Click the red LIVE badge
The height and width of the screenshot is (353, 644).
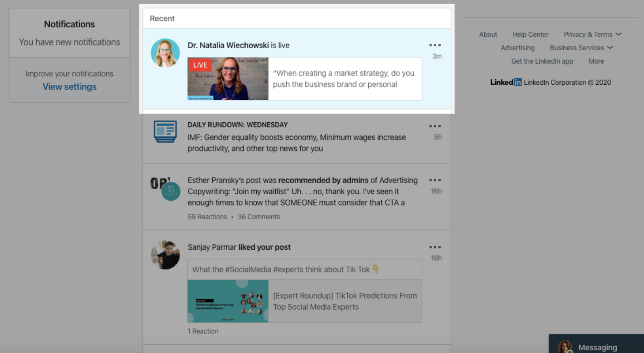200,65
